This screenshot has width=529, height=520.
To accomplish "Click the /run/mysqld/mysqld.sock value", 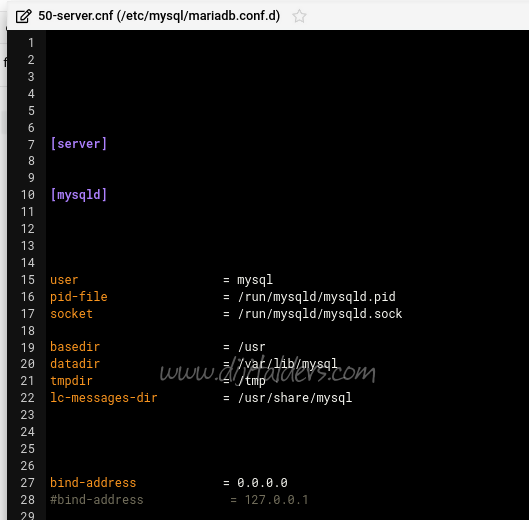I will click(320, 314).
